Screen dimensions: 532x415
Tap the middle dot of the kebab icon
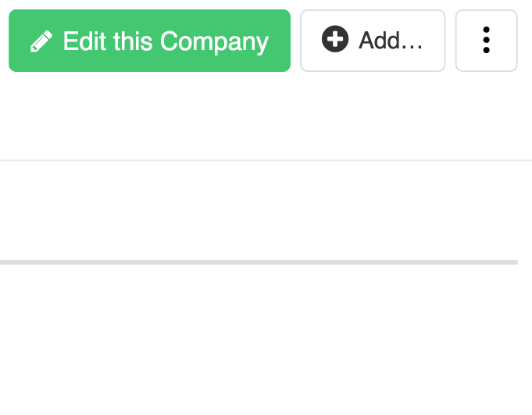coord(486,40)
